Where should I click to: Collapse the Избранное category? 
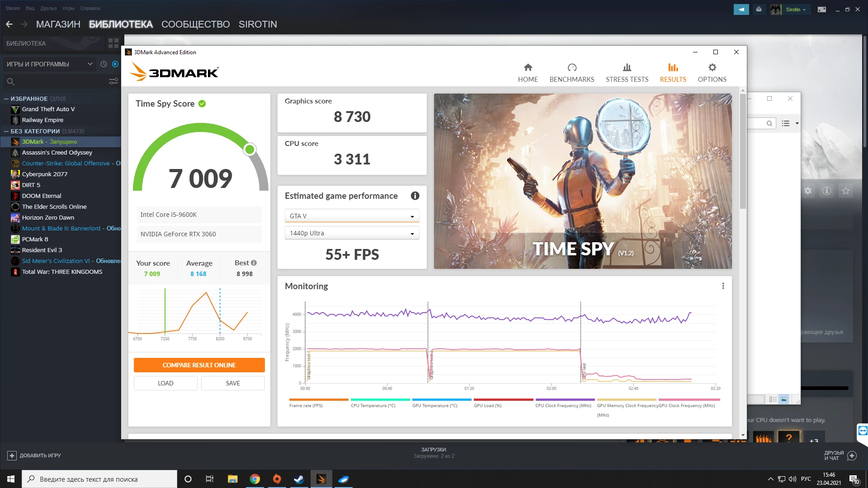(6, 99)
